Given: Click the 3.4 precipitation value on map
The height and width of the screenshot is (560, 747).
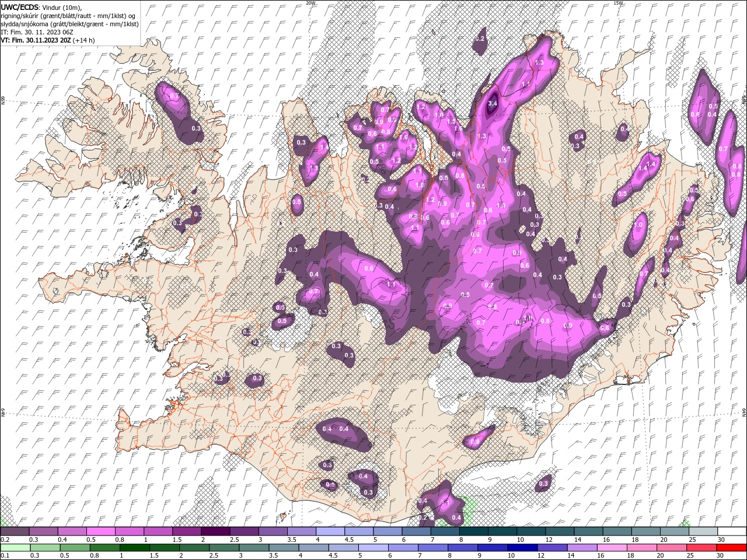Looking at the screenshot, I should (492, 103).
